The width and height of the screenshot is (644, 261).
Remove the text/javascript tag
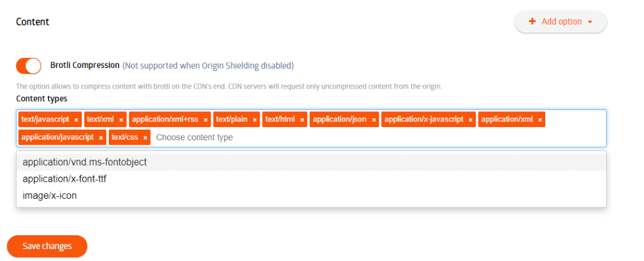coord(76,119)
